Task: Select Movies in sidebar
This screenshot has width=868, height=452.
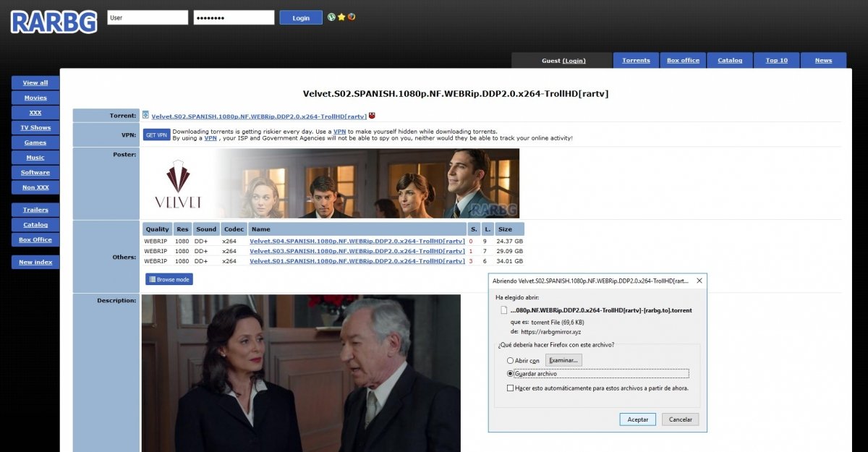Action: tap(35, 98)
